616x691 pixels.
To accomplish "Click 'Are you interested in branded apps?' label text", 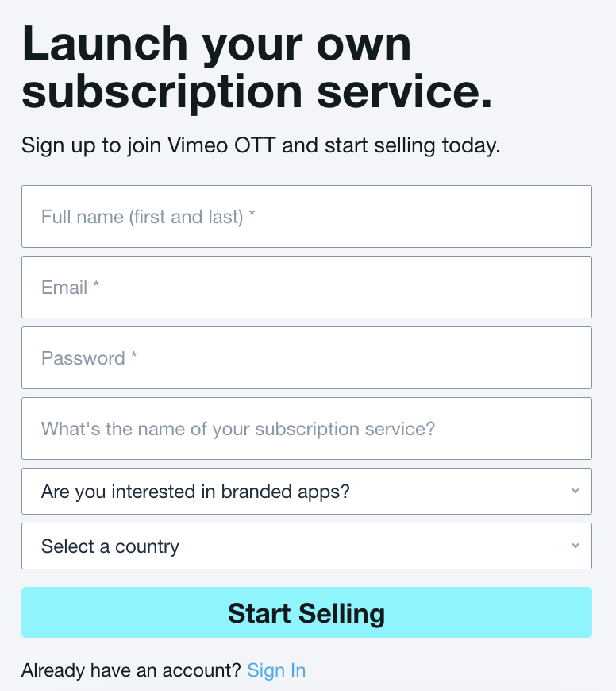I will (195, 492).
